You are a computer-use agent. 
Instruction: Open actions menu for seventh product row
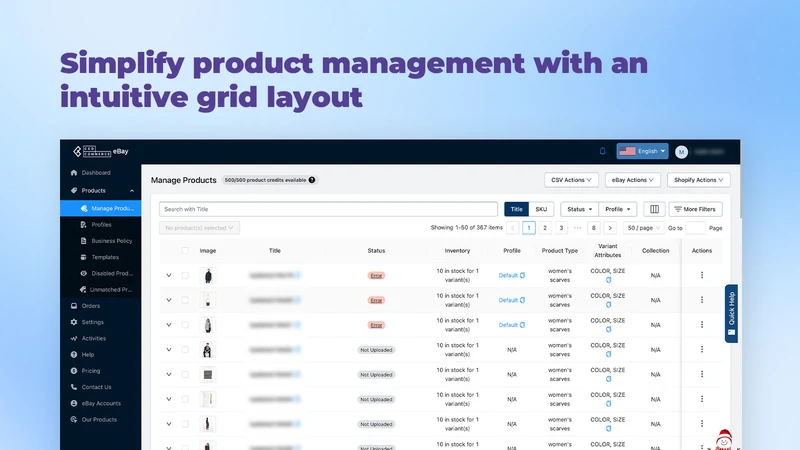(702, 423)
